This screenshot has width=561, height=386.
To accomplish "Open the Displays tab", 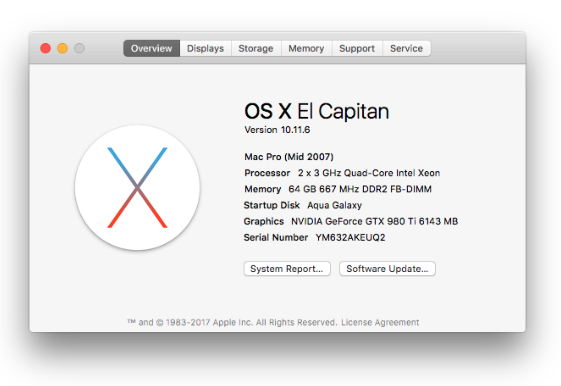I will 205,48.
